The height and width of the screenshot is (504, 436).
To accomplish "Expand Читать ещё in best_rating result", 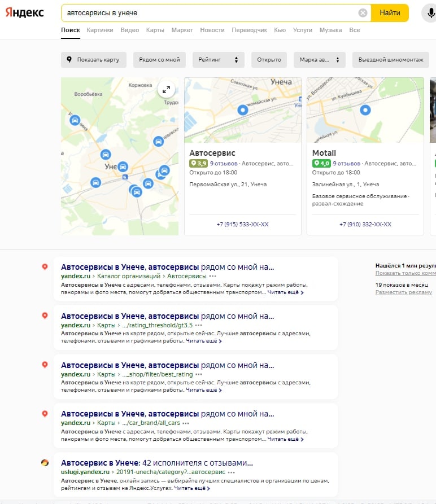I will pos(204,390).
